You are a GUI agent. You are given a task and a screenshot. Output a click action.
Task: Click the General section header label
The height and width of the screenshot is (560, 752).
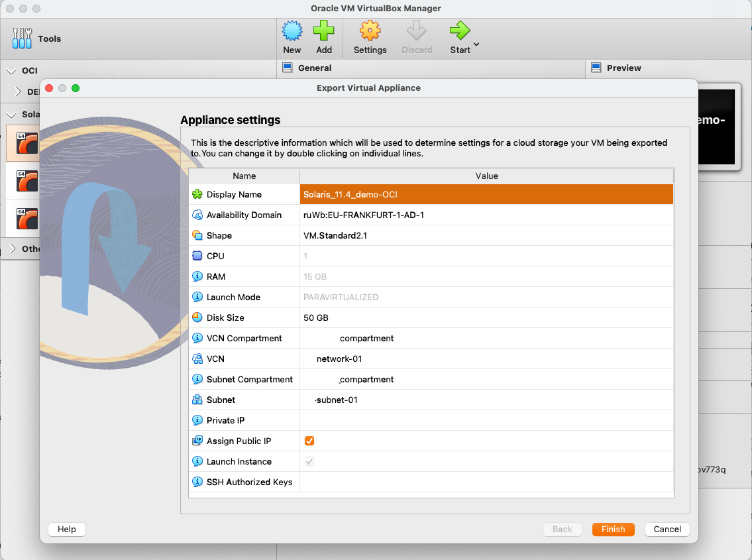pos(315,68)
